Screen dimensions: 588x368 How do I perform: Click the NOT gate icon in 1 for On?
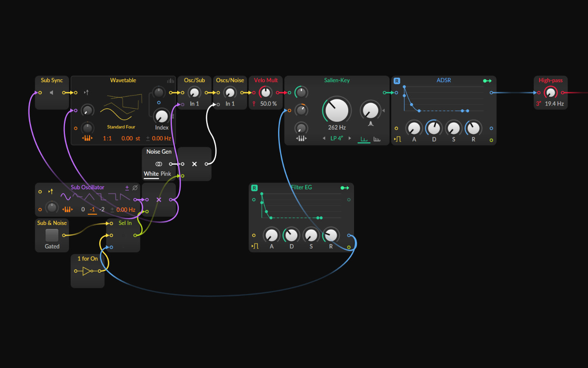[87, 271]
